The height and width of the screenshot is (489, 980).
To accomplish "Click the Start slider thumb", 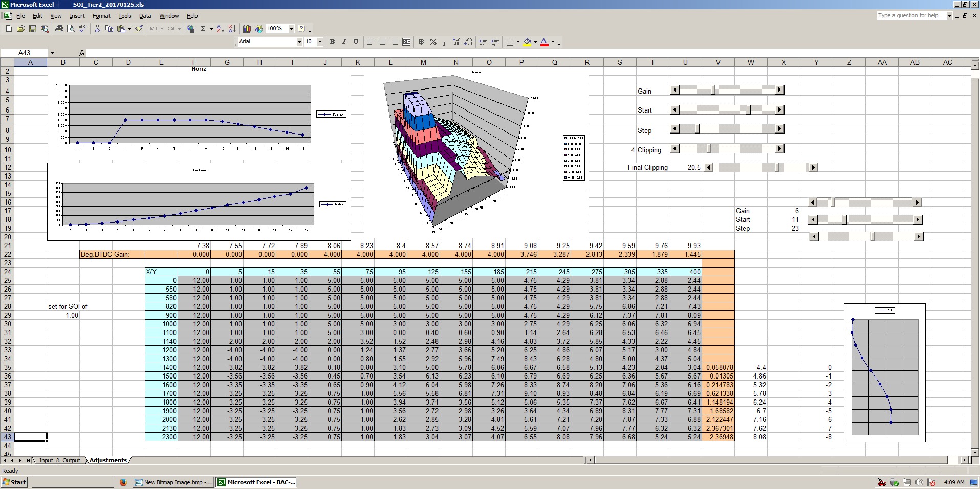I will coord(750,109).
